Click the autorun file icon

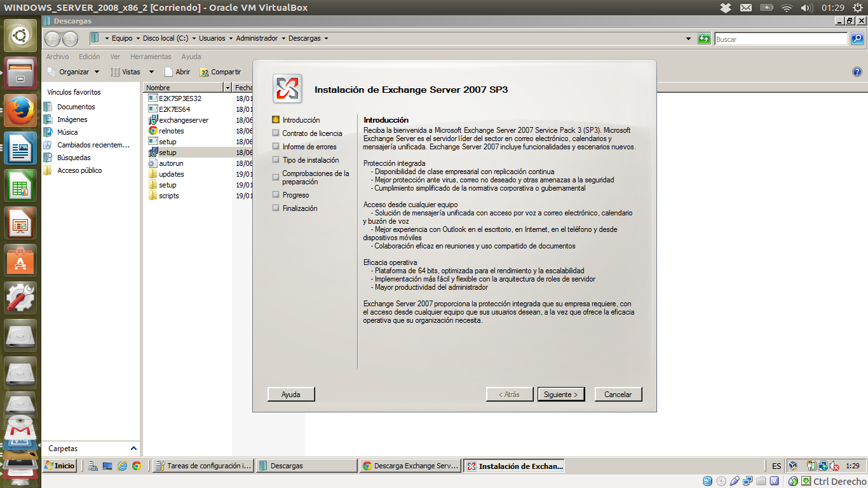tap(153, 163)
